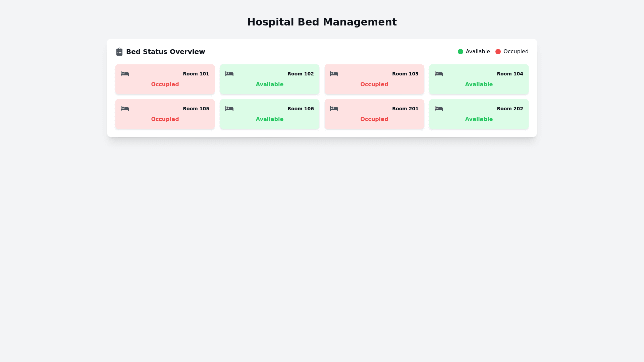644x362 pixels.
Task: Click the Occupied status in Room 103
Action: click(x=374, y=84)
